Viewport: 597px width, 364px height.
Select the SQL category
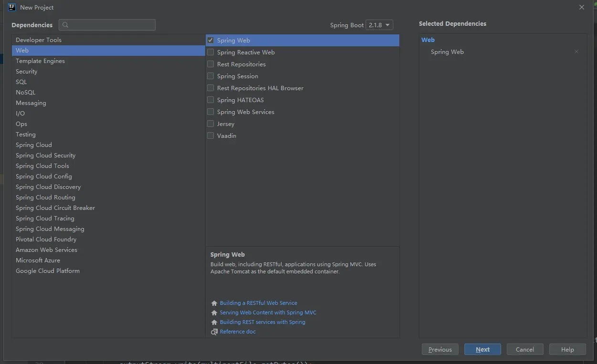coord(108,82)
